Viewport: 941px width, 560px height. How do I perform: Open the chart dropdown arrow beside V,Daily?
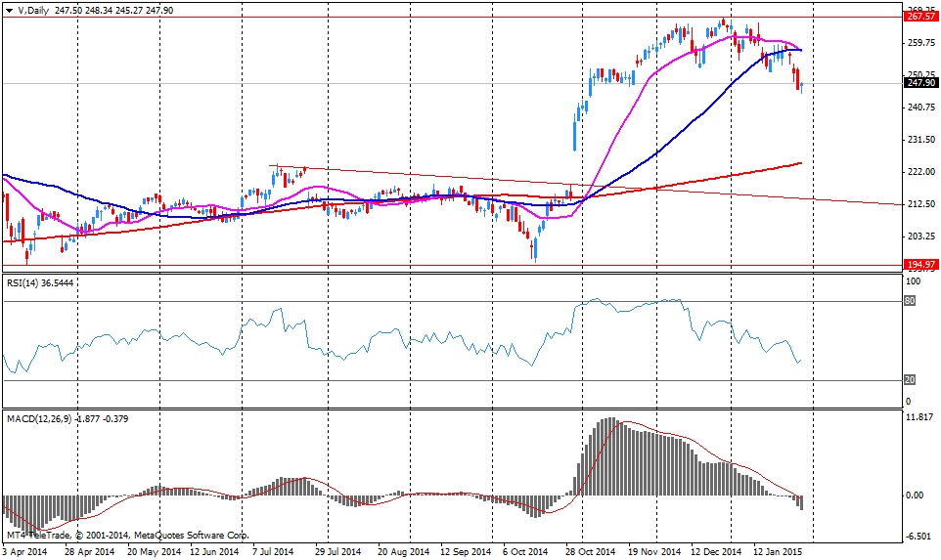9,10
